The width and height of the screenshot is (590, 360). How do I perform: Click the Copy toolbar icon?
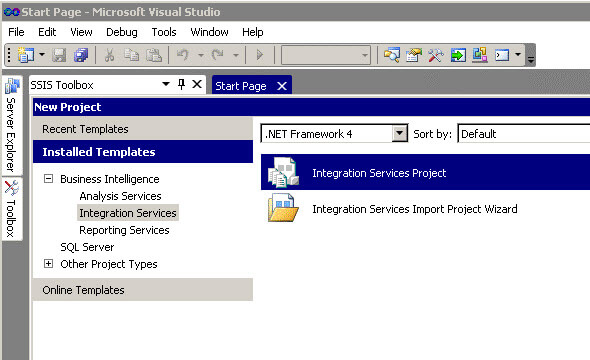[131, 55]
